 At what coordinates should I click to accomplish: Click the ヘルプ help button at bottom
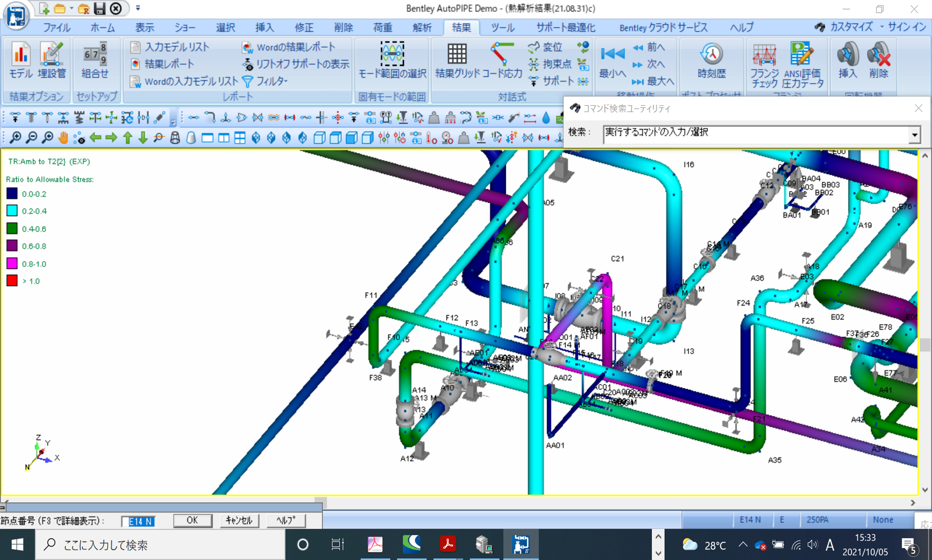286,520
